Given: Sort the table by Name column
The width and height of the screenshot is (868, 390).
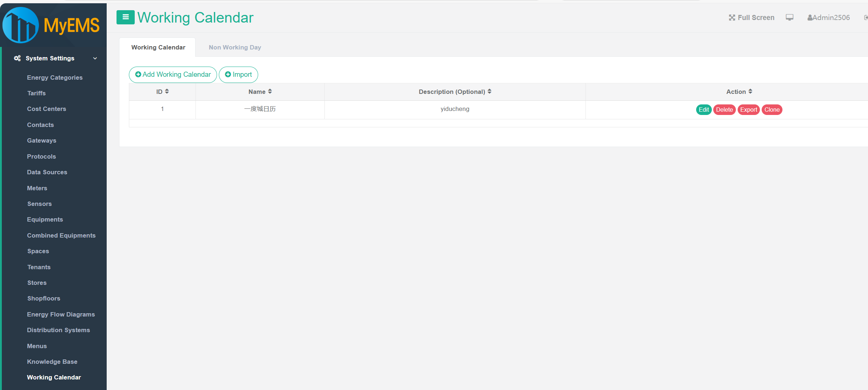Looking at the screenshot, I should point(270,91).
